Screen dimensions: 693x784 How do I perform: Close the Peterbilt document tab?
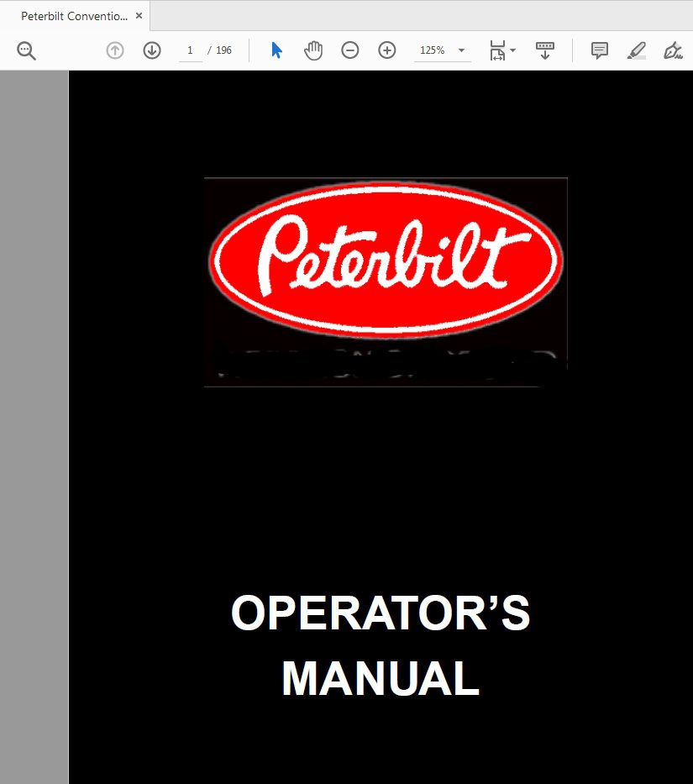(139, 16)
